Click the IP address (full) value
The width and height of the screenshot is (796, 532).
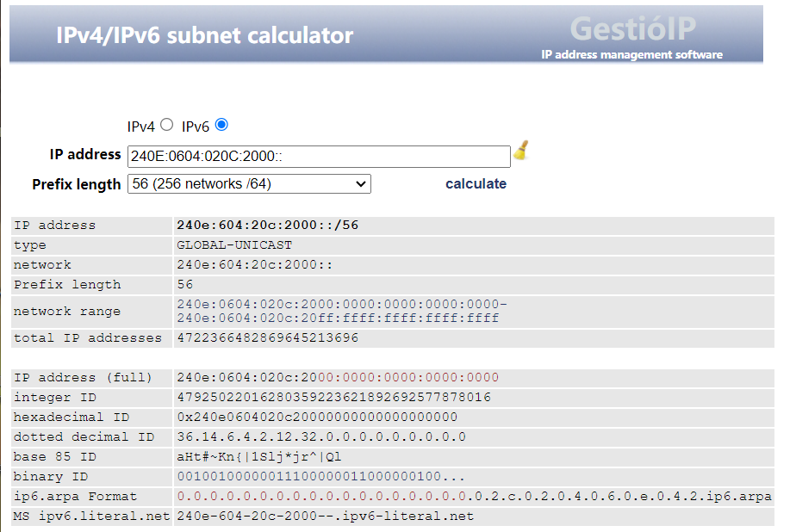(338, 377)
